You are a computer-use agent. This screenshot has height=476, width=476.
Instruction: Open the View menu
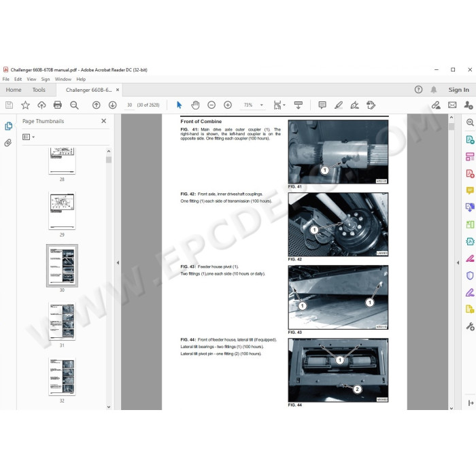(31, 79)
